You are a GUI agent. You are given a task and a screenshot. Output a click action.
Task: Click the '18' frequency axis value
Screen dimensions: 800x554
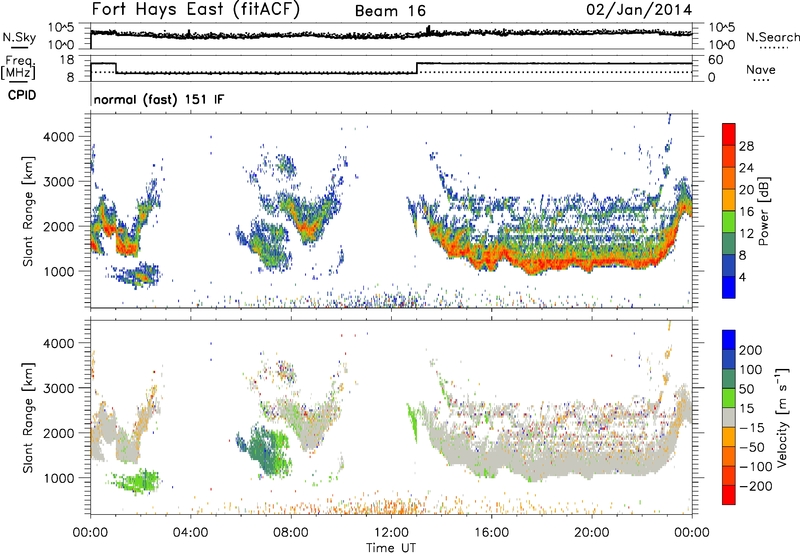pos(67,60)
